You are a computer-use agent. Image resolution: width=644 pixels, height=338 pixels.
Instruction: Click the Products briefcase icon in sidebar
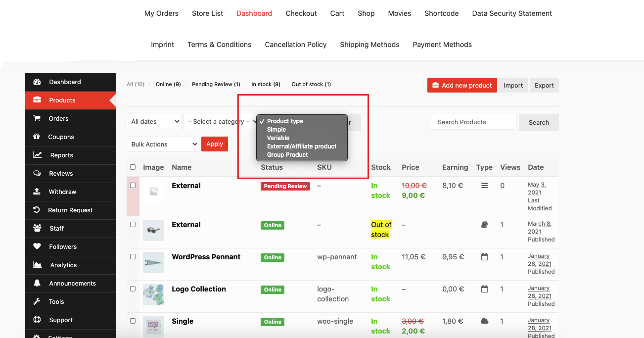[37, 100]
